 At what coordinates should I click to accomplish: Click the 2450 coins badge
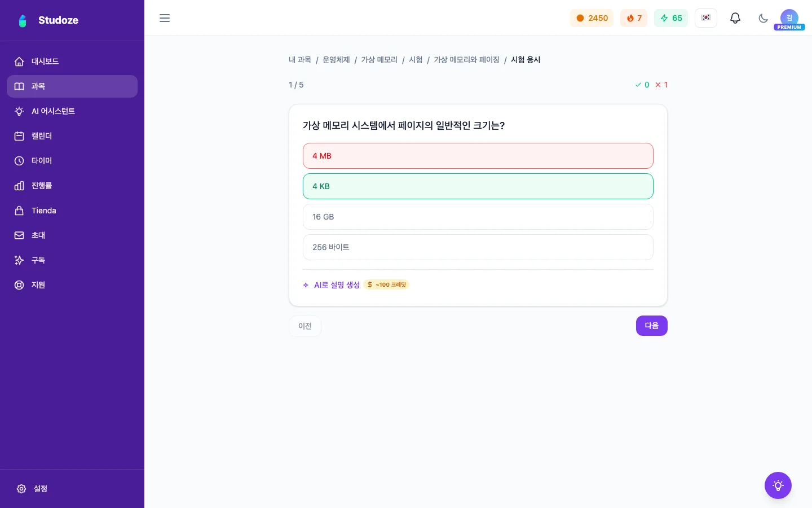click(x=592, y=18)
